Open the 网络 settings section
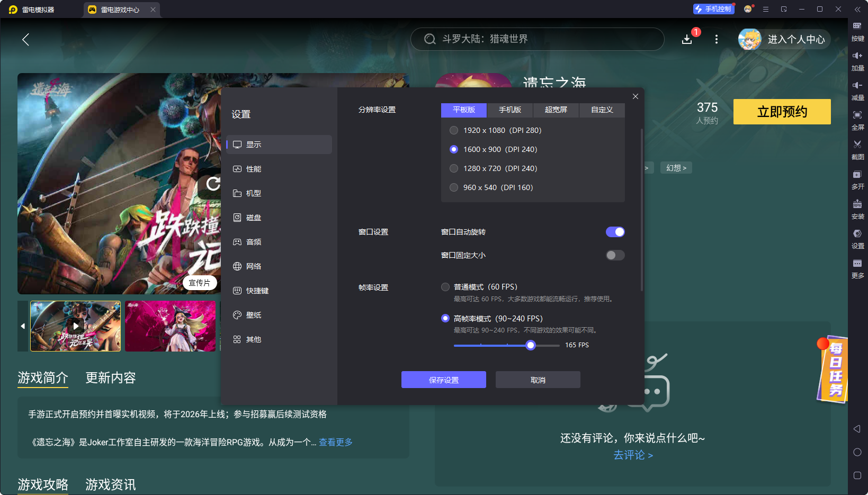 [x=279, y=266]
